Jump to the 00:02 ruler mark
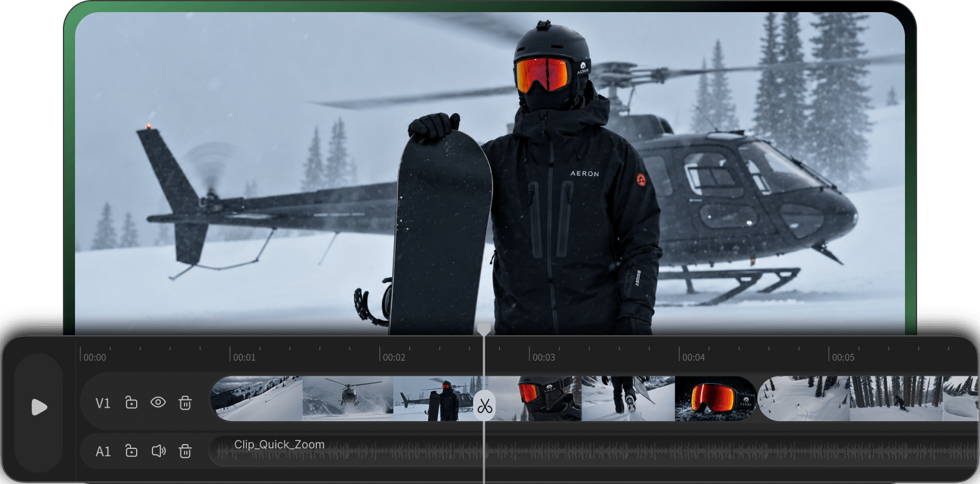 tap(394, 357)
